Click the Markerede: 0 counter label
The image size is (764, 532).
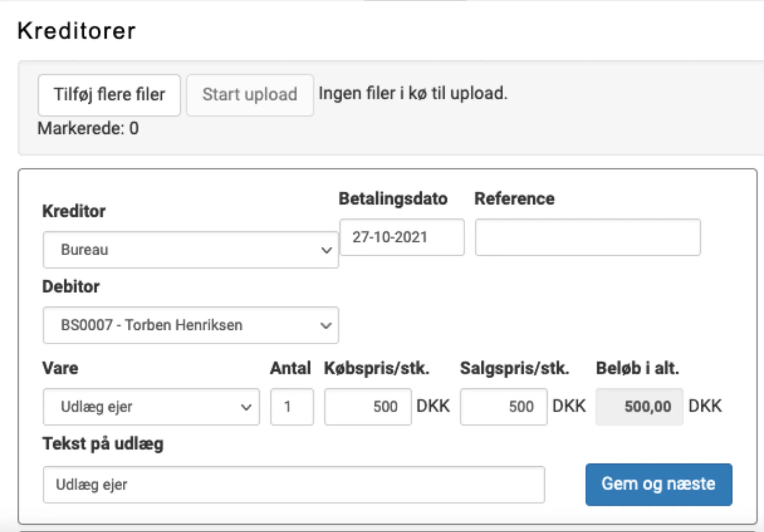88,128
